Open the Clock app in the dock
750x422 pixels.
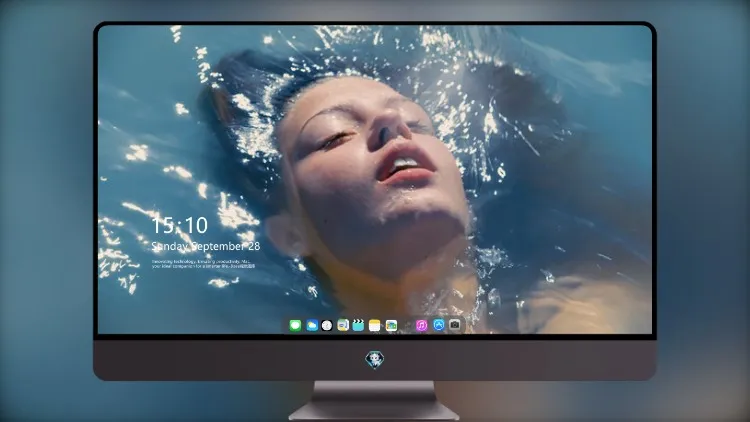(327, 325)
